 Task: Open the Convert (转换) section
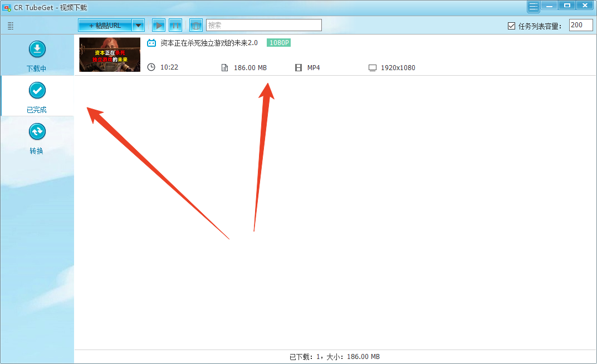pos(37,137)
